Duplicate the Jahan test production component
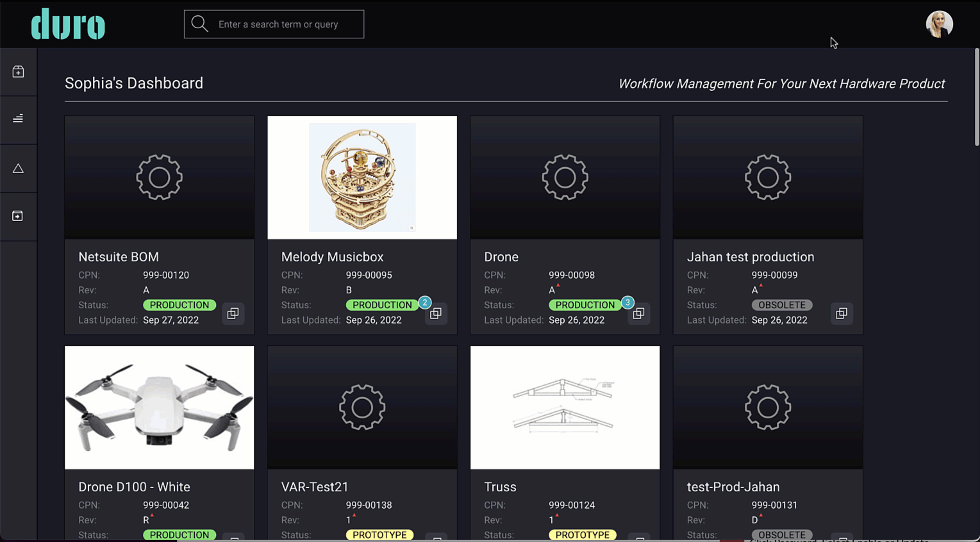The height and width of the screenshot is (542, 980). point(842,313)
